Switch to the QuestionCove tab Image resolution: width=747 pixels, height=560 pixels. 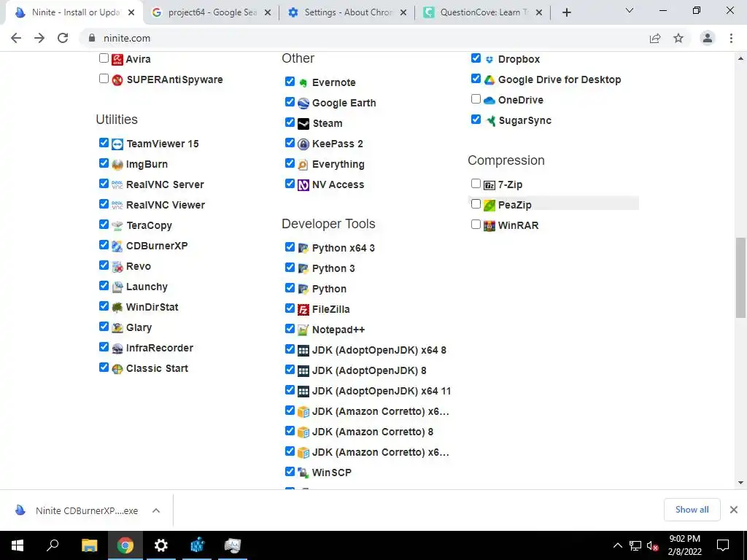(x=483, y=12)
